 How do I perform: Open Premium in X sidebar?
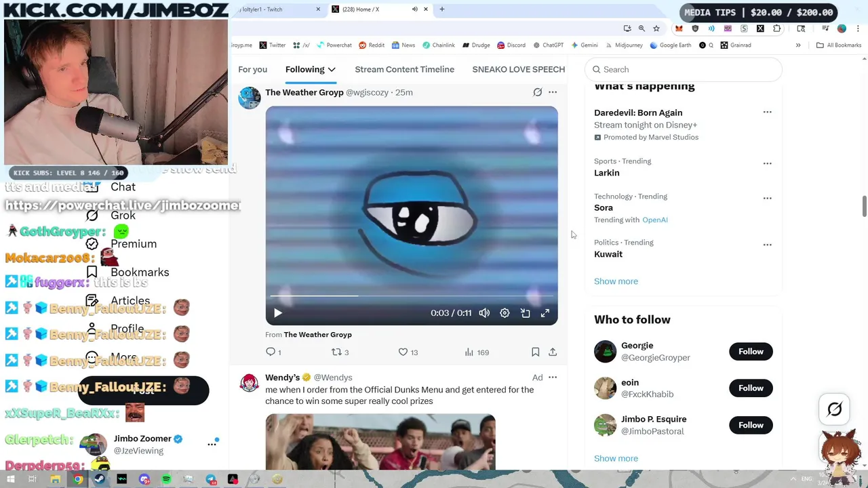pos(134,244)
